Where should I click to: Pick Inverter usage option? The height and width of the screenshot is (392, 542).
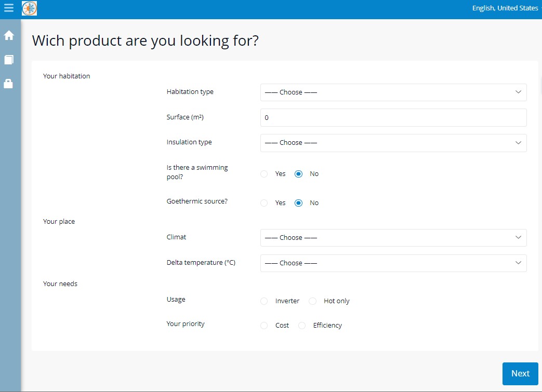pos(264,301)
